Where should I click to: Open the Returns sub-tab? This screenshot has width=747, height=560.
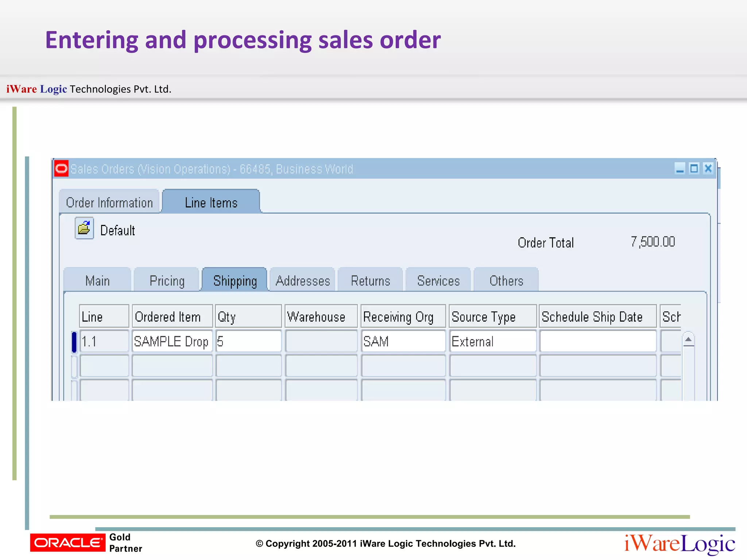(371, 280)
